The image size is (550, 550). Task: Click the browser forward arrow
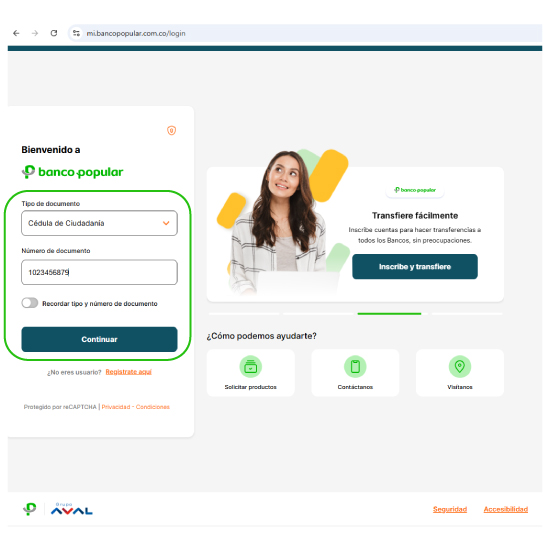pyautogui.click(x=35, y=33)
